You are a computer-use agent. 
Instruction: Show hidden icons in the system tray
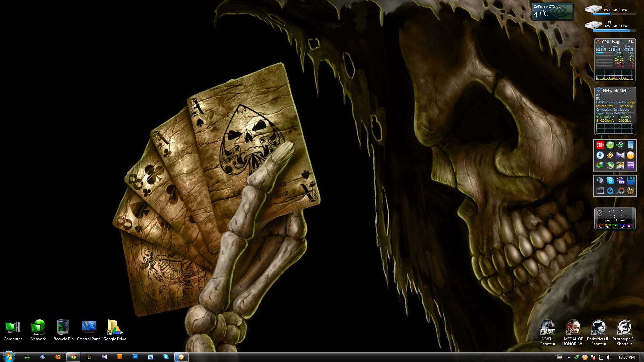(569, 357)
